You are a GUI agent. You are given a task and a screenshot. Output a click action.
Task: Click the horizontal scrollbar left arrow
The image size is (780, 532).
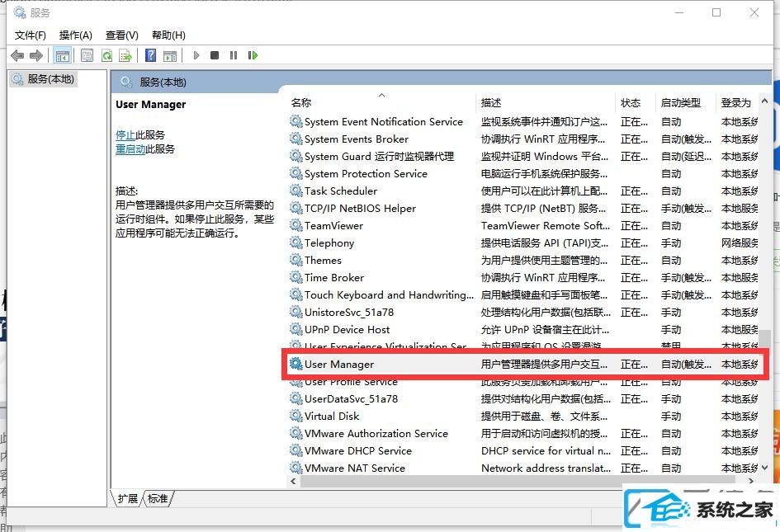293,482
